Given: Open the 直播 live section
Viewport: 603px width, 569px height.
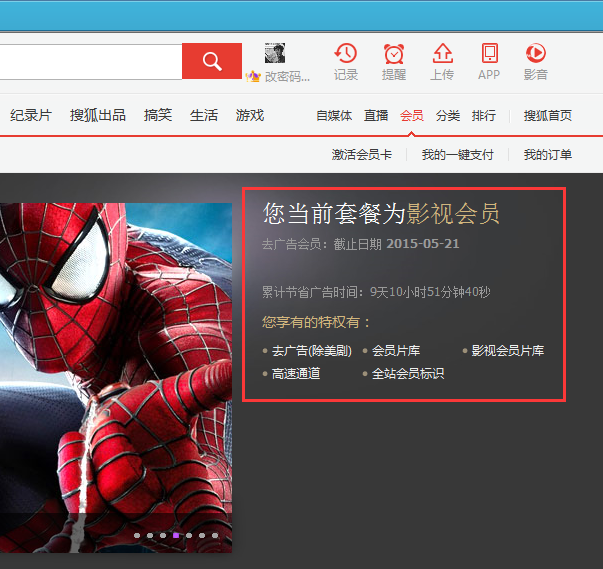Looking at the screenshot, I should pos(376,115).
